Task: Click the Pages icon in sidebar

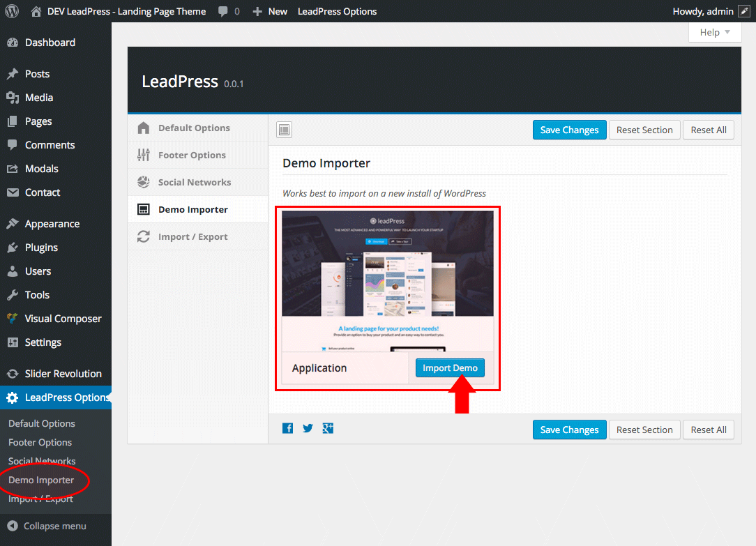Action: (x=13, y=121)
